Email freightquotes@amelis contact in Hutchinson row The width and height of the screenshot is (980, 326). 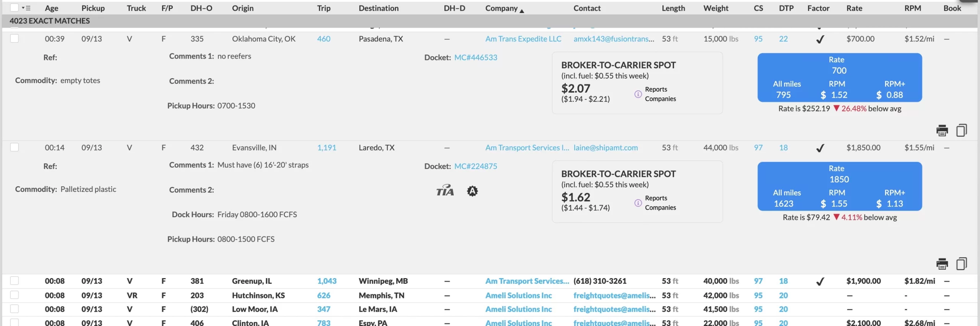tap(614, 295)
